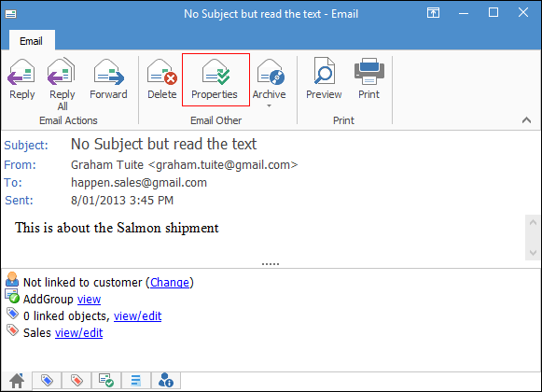The image size is (542, 392).
Task: Click the body text about Salmon shipment
Action: [117, 228]
